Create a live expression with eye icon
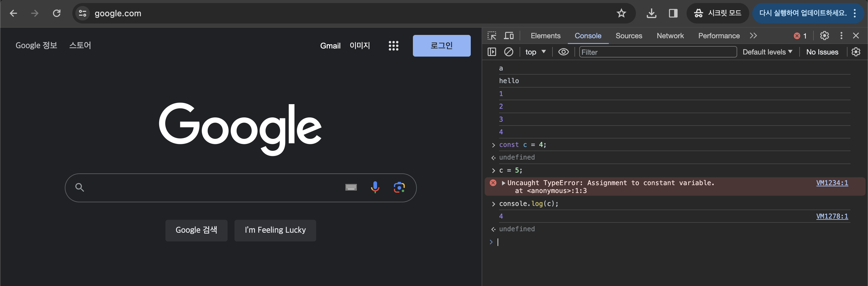The width and height of the screenshot is (868, 286). pos(563,52)
